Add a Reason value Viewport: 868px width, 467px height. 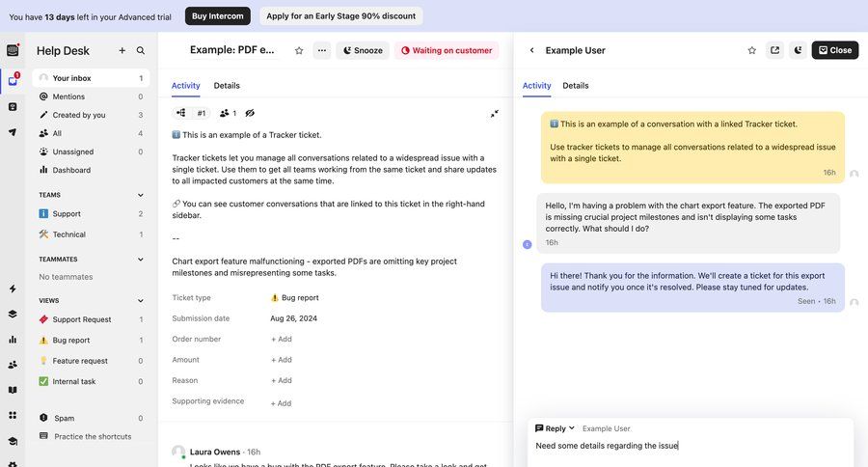click(x=282, y=380)
